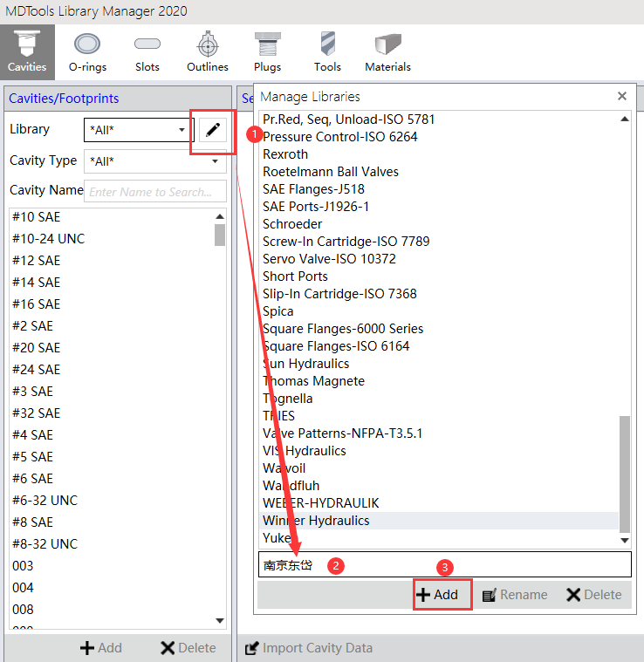Open the Slots section

click(147, 52)
